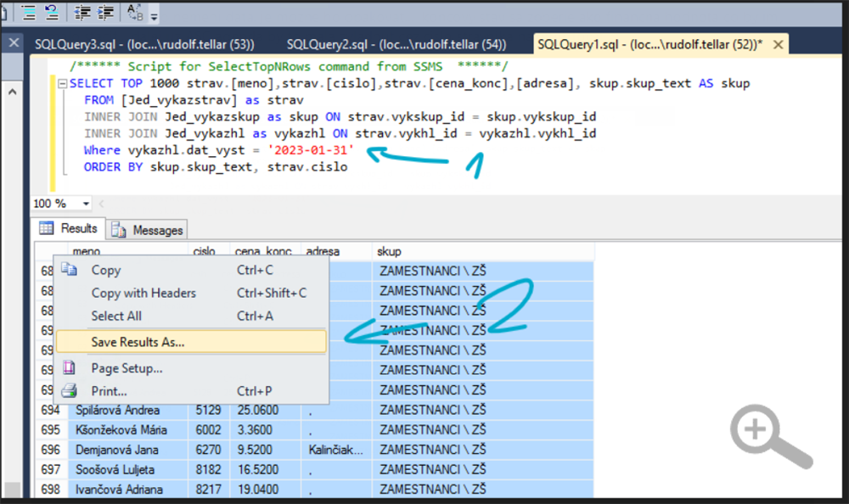This screenshot has height=504, width=849.
Task: Open the Results tab
Action: click(69, 228)
